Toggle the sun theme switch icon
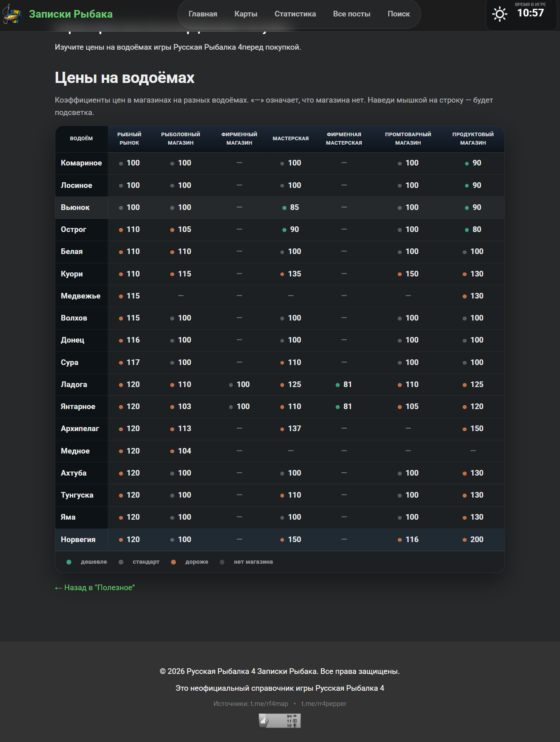 tap(500, 14)
